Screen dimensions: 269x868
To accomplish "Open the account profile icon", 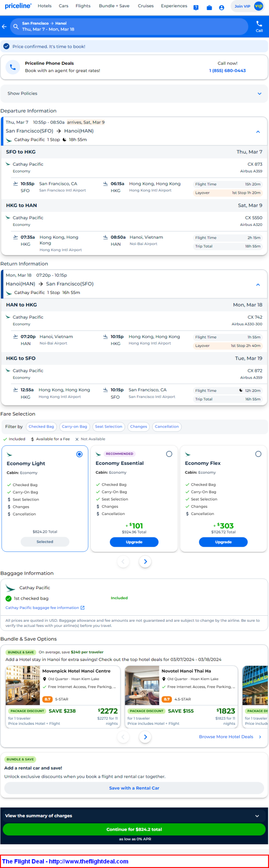I will pos(222,8).
